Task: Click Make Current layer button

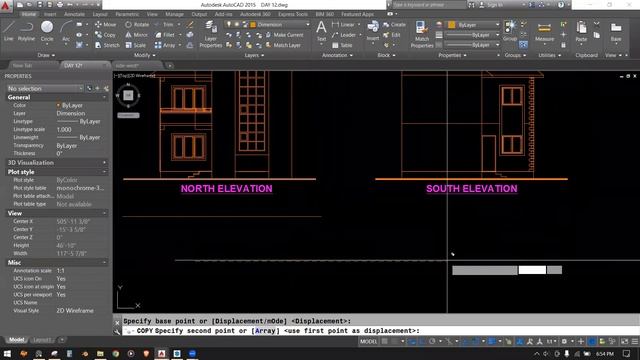Action: 284,35
